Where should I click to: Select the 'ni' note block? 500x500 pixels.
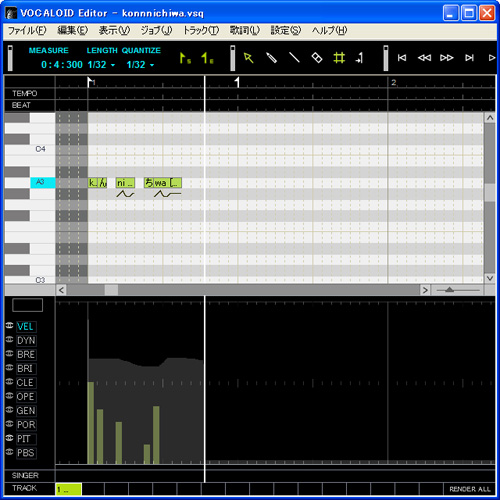click(125, 183)
